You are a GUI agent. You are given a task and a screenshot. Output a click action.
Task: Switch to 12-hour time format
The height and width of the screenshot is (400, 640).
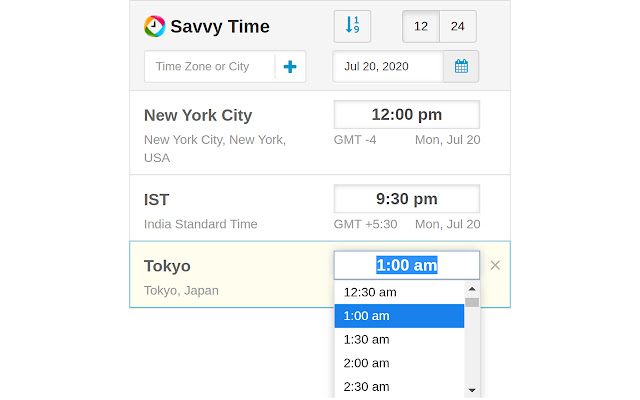(421, 26)
